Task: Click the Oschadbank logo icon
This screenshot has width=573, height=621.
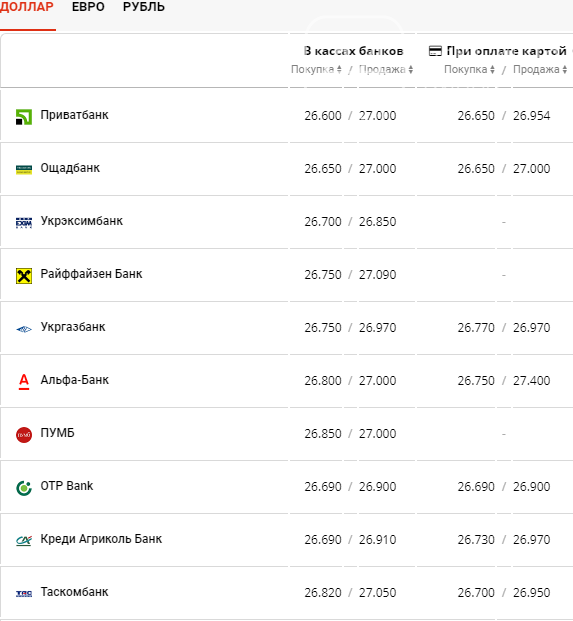Action: tap(24, 170)
